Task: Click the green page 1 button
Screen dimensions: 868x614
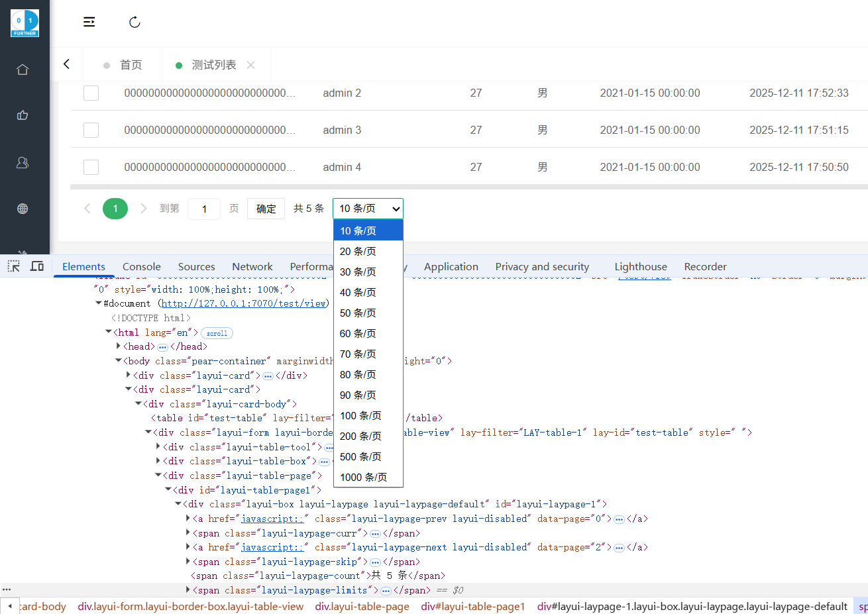Action: tap(115, 209)
